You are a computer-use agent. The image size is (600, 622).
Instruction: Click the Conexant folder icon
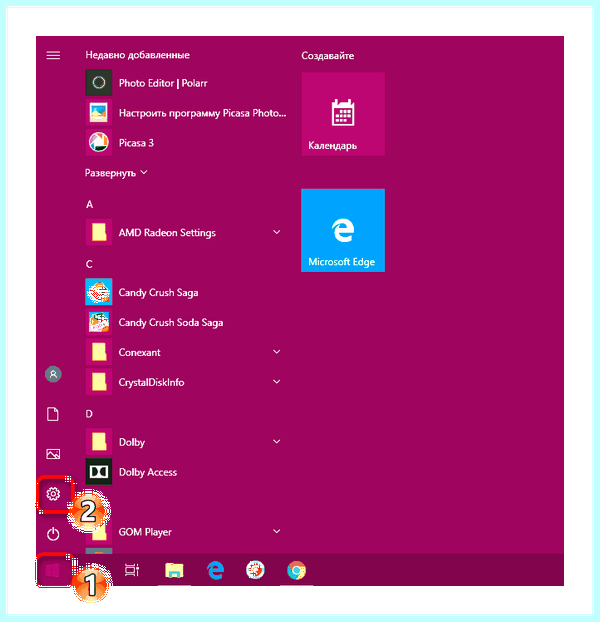(x=99, y=352)
